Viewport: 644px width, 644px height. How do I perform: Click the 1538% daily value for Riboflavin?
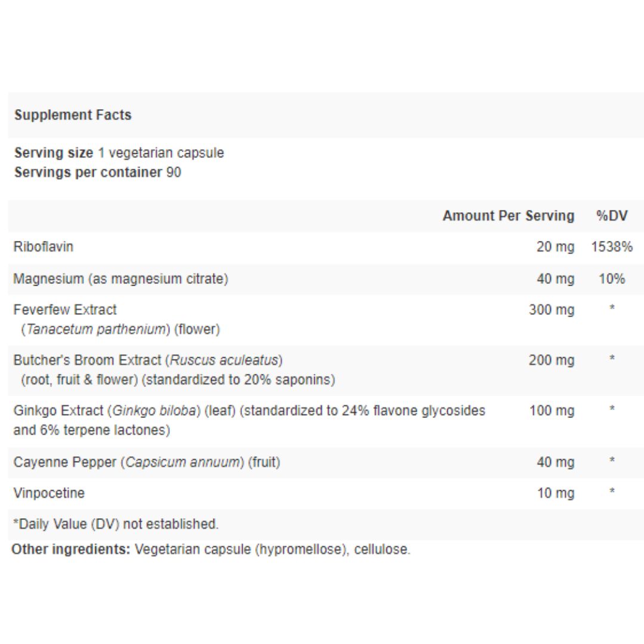pyautogui.click(x=612, y=247)
